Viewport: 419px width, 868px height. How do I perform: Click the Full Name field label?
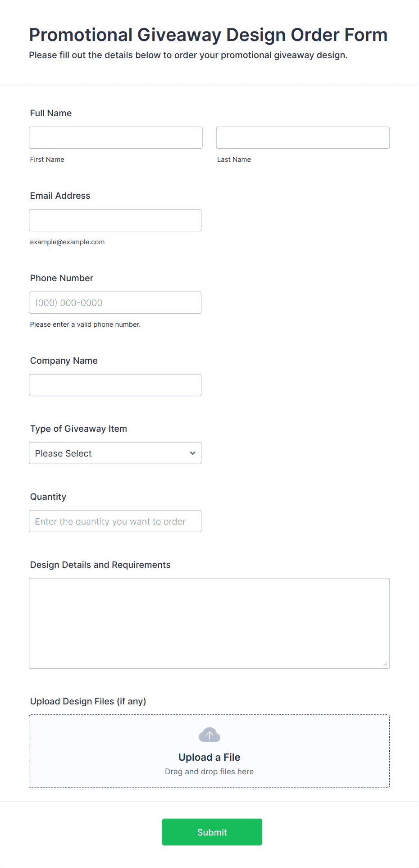pyautogui.click(x=51, y=113)
